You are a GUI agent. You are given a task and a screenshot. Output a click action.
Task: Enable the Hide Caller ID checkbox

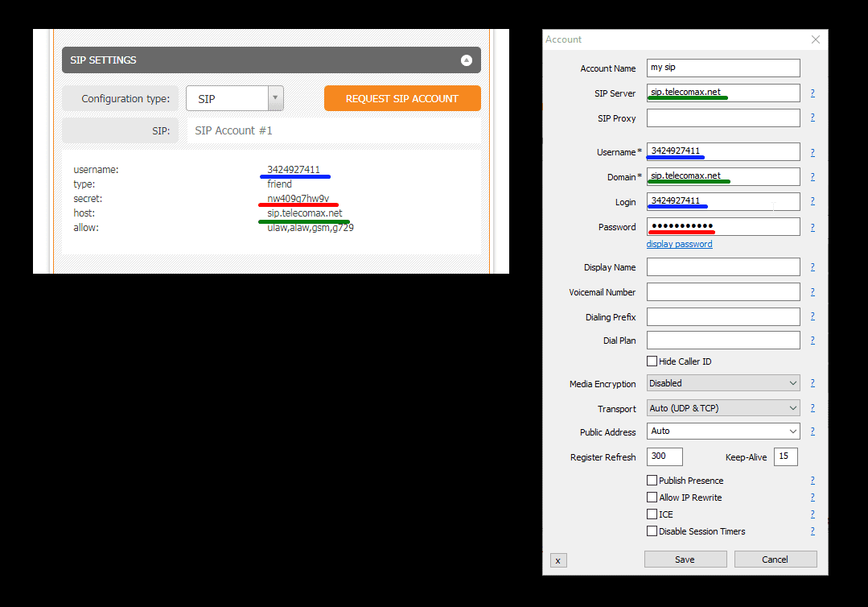[x=652, y=361]
